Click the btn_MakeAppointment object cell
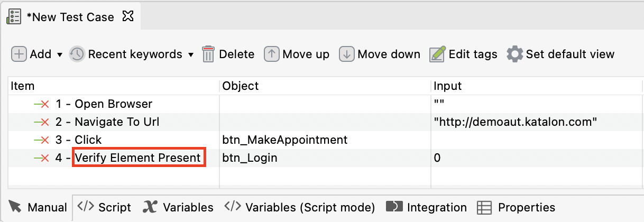The width and height of the screenshot is (644, 222). coord(285,140)
